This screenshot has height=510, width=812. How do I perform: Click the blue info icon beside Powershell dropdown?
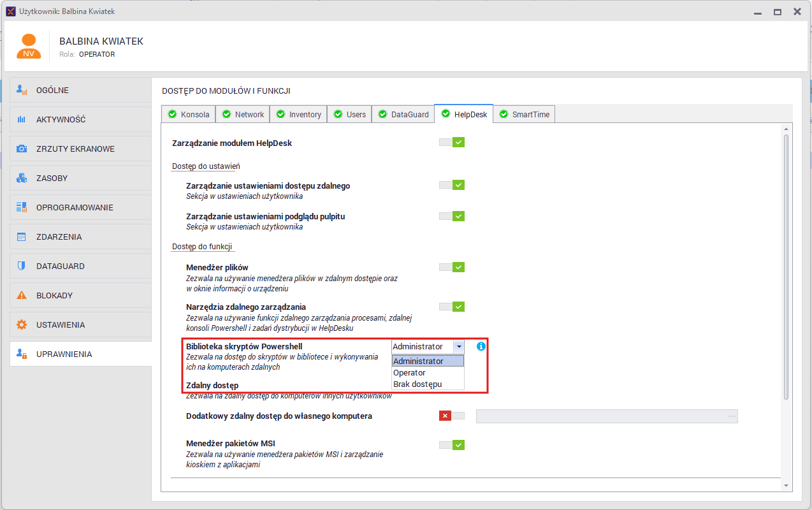click(x=481, y=346)
